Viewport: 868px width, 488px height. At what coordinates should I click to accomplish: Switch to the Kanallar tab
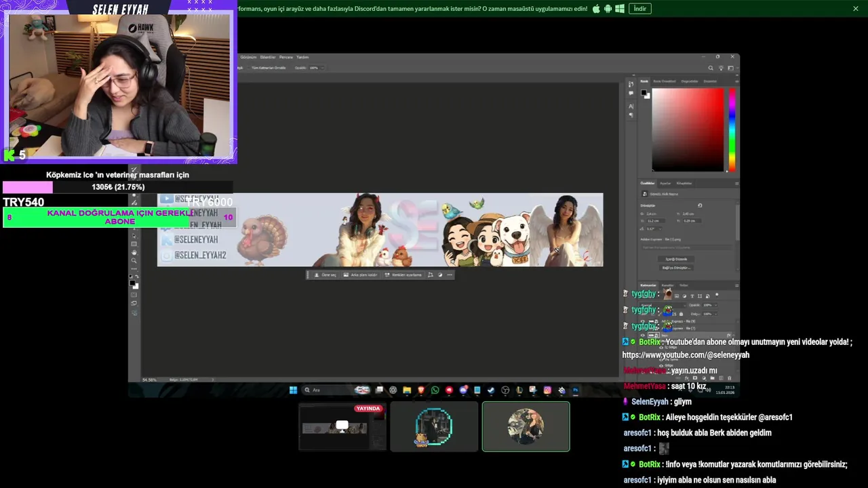667,285
